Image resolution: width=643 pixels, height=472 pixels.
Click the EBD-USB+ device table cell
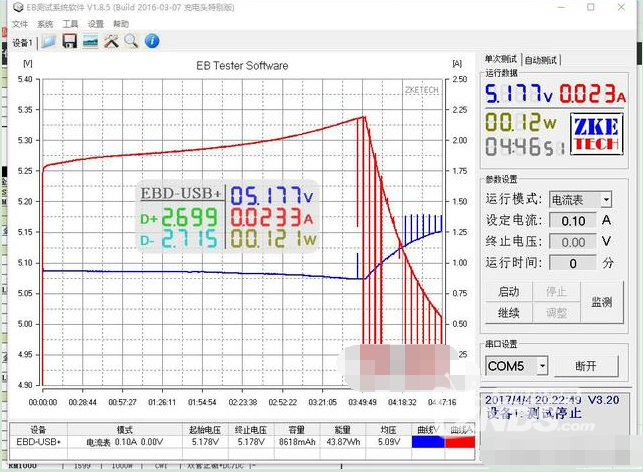[39, 442]
